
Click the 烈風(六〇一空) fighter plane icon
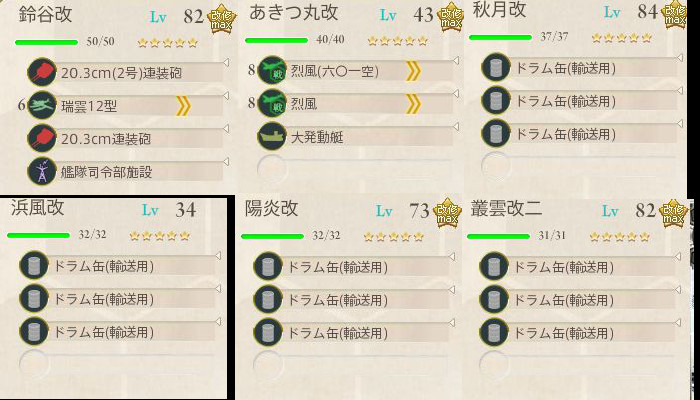tap(272, 71)
